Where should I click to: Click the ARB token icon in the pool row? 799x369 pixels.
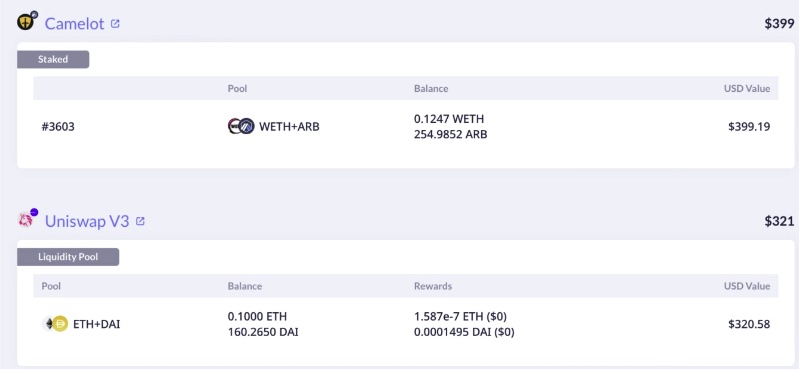247,126
